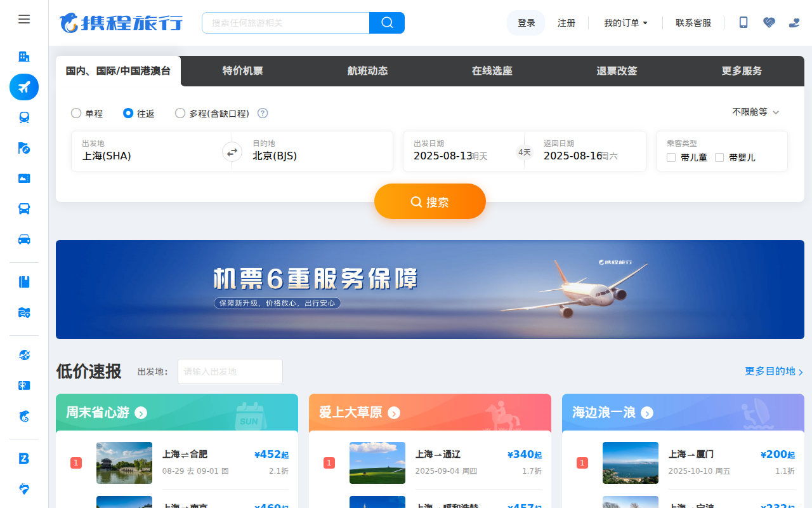Click the handshake heart icon in header

coord(769,23)
